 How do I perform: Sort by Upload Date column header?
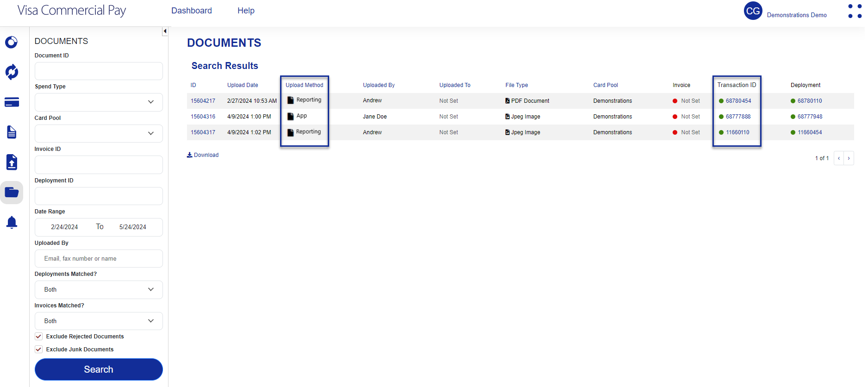point(243,85)
